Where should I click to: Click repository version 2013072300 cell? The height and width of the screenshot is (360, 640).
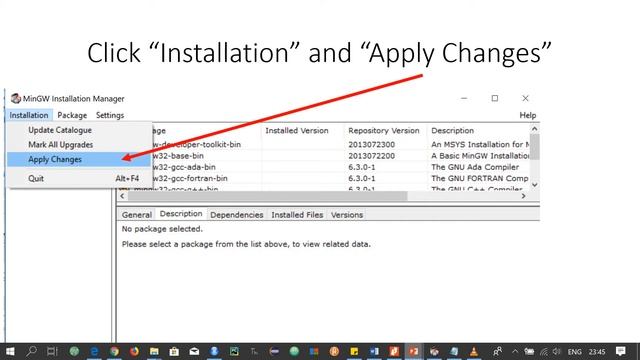tap(371, 144)
